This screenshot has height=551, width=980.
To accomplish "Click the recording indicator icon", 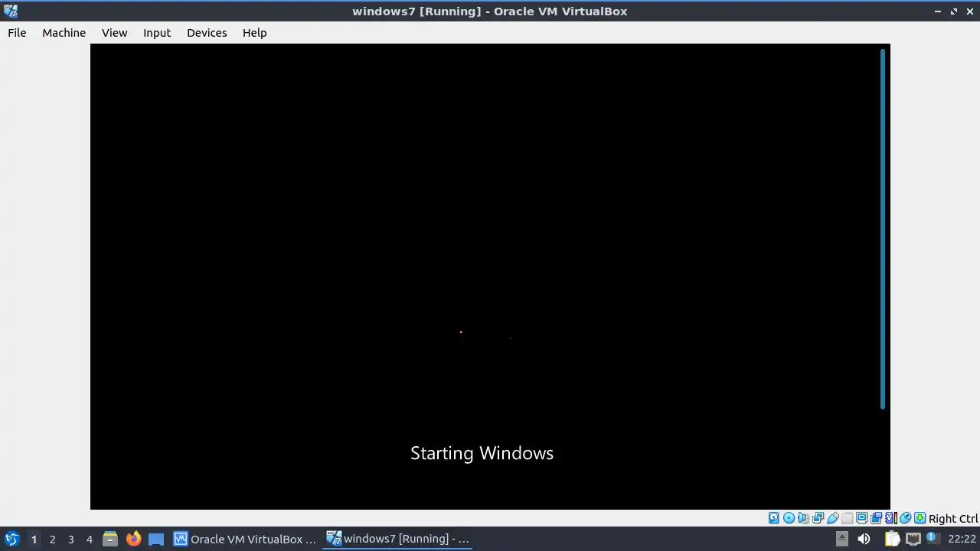I will point(876,518).
